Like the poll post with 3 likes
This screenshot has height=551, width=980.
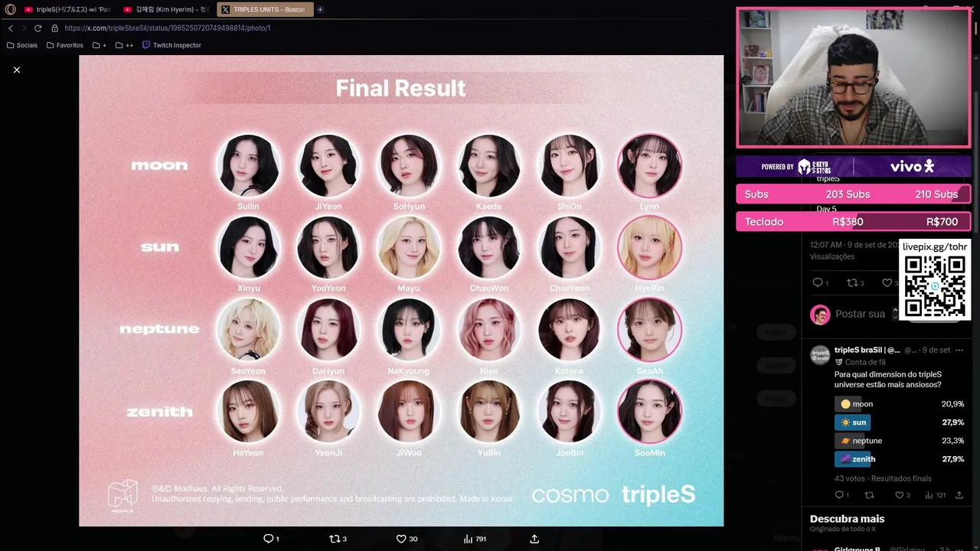click(903, 495)
